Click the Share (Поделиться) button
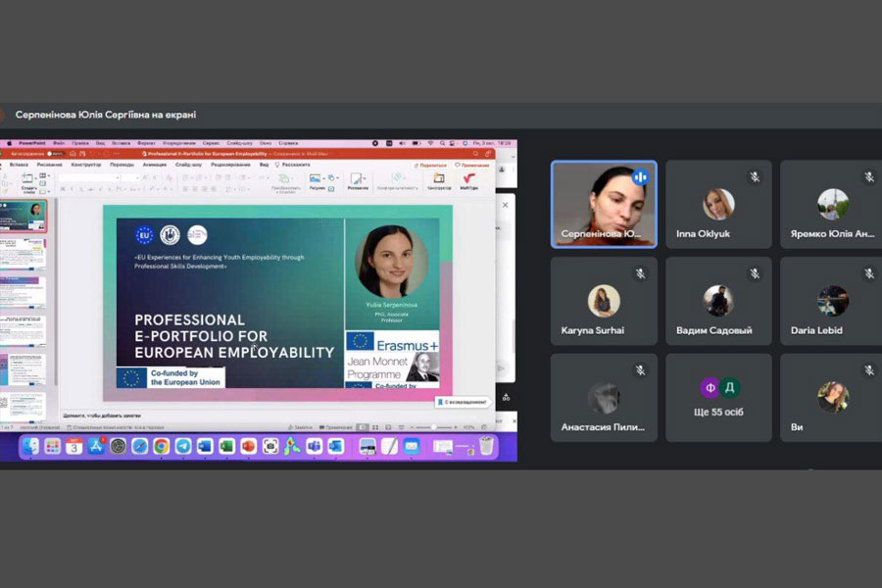882x588 pixels. point(431,165)
